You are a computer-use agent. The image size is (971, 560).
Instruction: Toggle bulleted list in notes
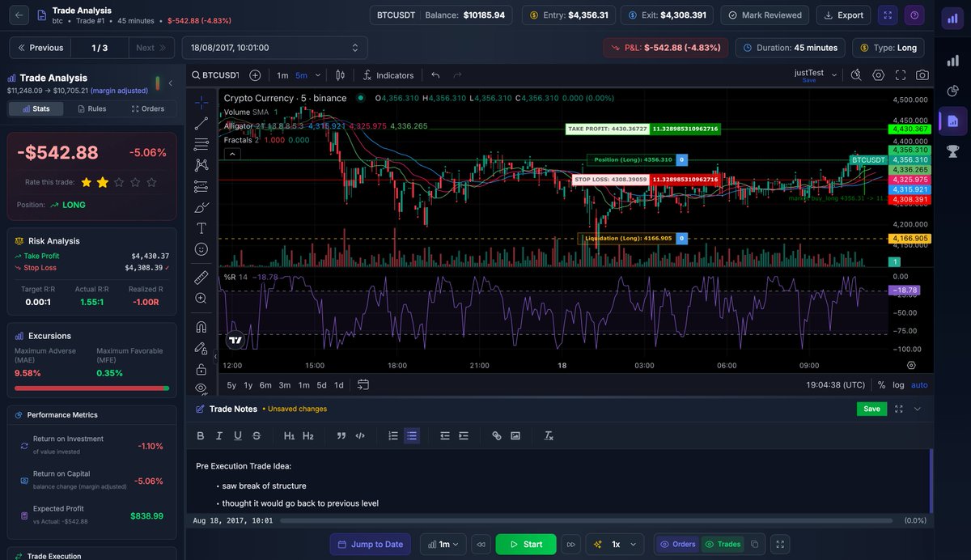pos(412,435)
